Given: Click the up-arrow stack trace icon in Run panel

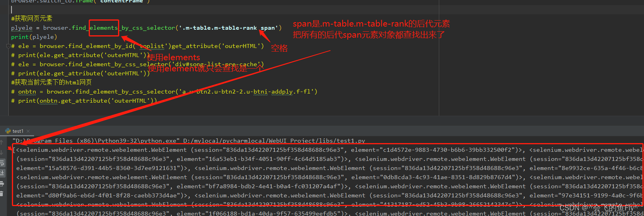Looking at the screenshot, I should click(x=2, y=142).
